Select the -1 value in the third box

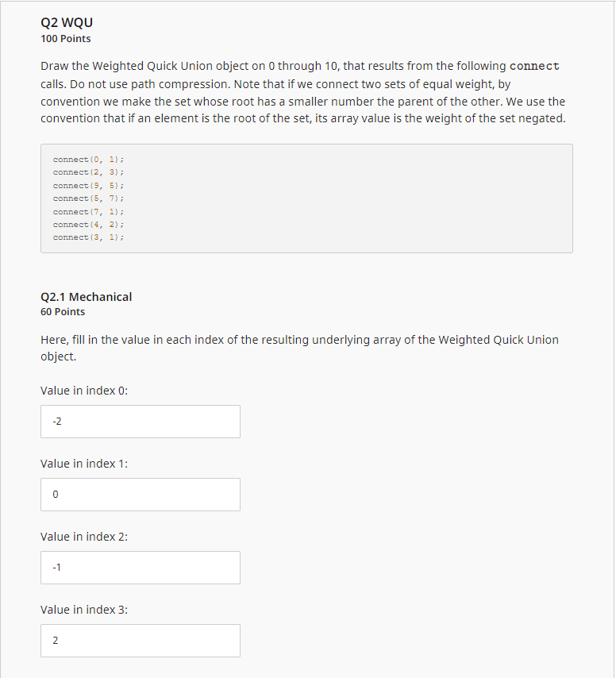tap(56, 567)
